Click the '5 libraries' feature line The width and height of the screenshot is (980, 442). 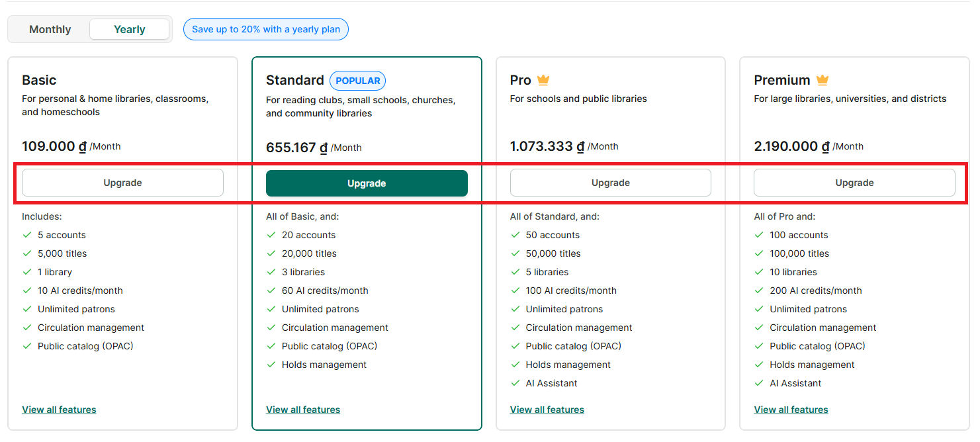(547, 272)
